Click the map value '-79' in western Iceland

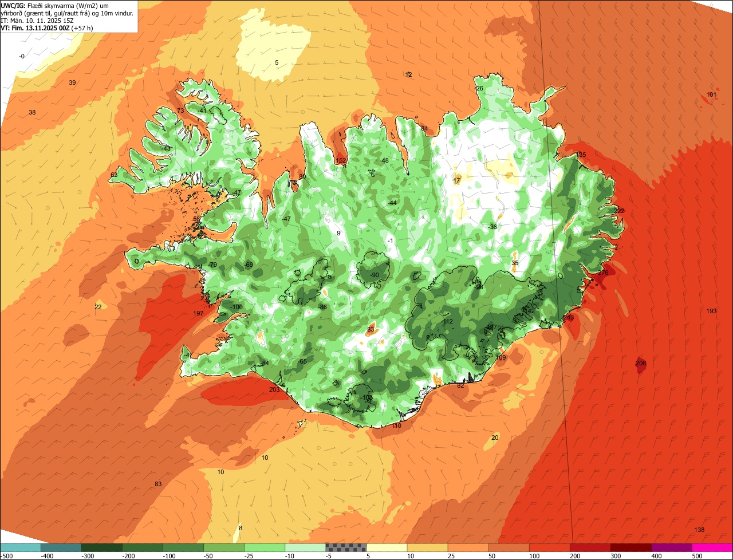[212, 265]
